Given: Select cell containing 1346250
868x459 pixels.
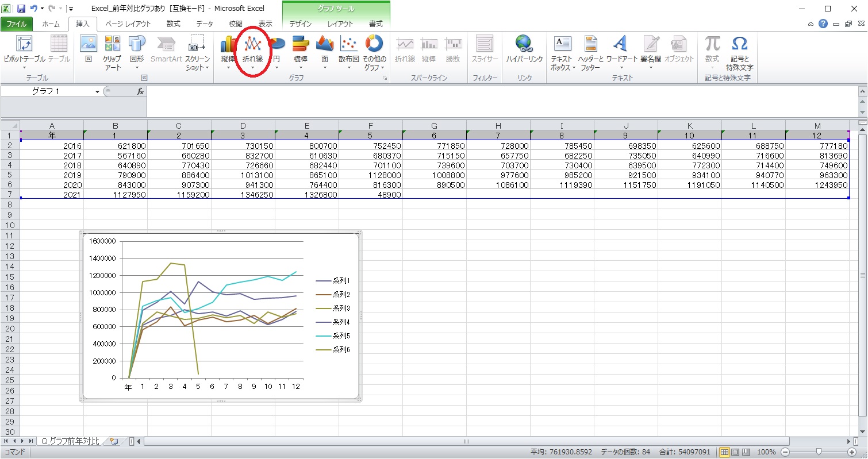Looking at the screenshot, I should [x=243, y=195].
